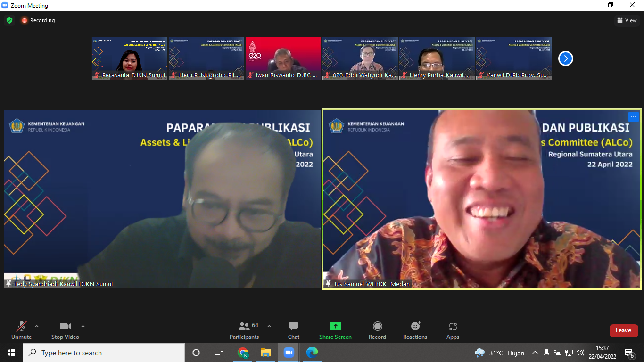Select Perasanta_DJKN Sumut video thumbnail
Image resolution: width=644 pixels, height=362 pixels.
(x=130, y=58)
